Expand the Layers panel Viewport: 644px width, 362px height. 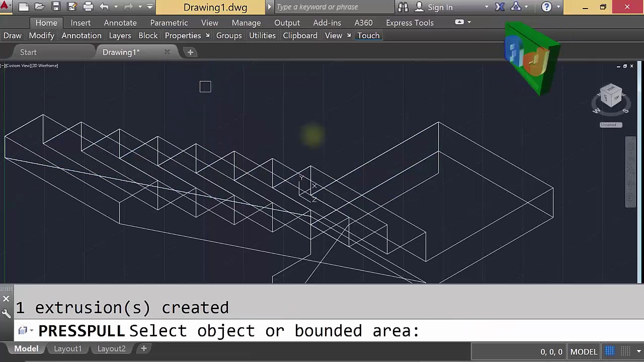(x=120, y=35)
